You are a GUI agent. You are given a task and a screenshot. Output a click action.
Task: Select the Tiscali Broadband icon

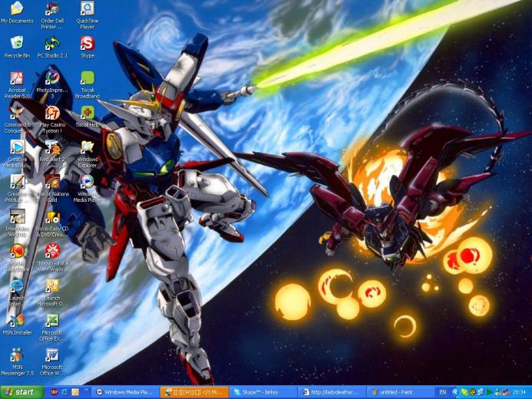(88, 84)
